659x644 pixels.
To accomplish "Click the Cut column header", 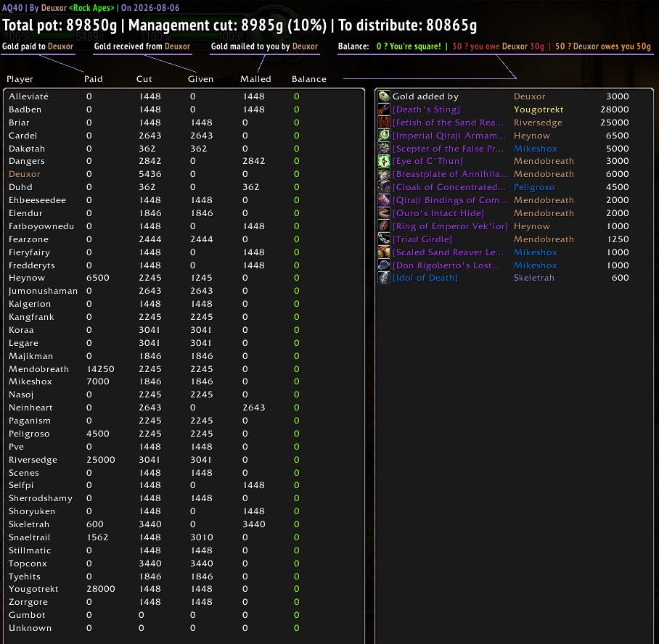I will pos(144,79).
